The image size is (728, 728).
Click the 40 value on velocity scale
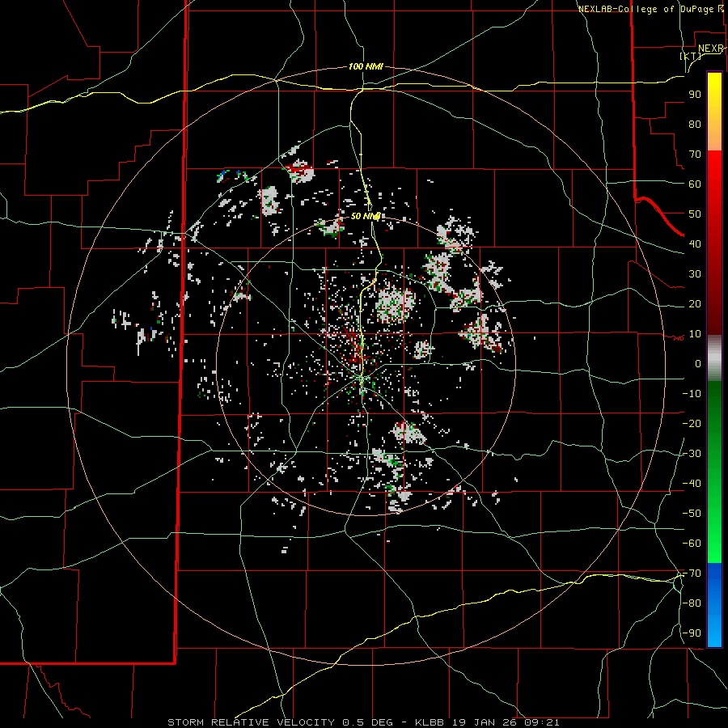pyautogui.click(x=695, y=244)
